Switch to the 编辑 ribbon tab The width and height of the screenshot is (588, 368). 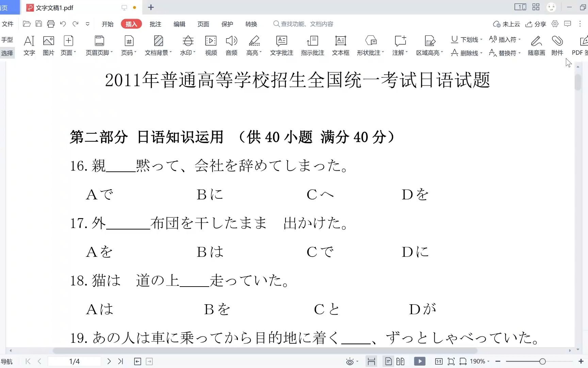179,24
